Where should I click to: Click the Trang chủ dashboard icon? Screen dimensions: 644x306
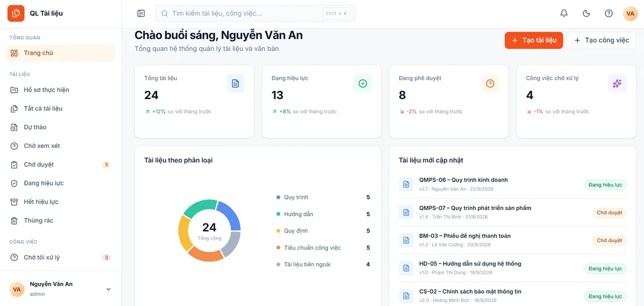click(14, 53)
